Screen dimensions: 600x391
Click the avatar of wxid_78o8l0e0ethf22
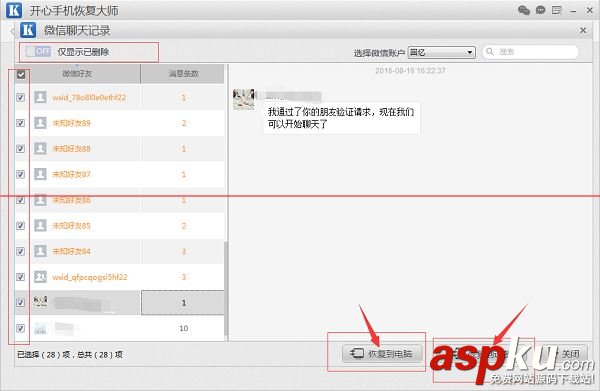click(40, 97)
